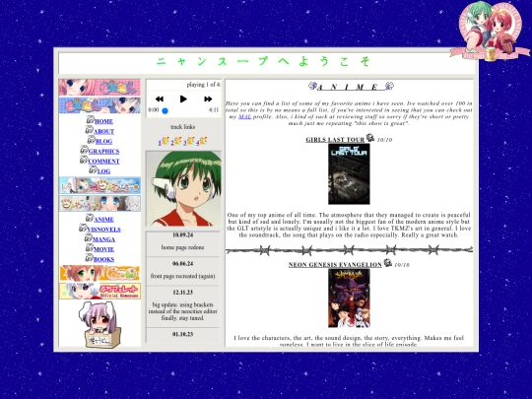Image resolution: width=532 pixels, height=399 pixels.
Task: Open track link 4
Action: point(197,143)
